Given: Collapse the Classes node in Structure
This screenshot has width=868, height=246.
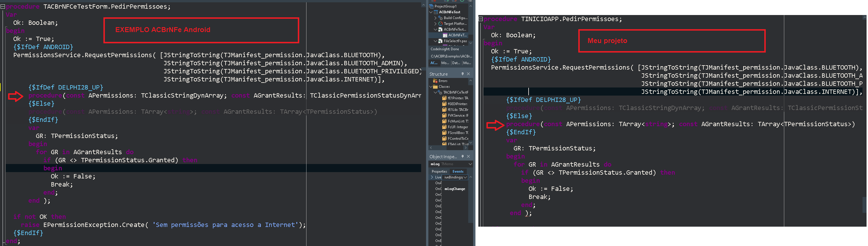Looking at the screenshot, I should click(431, 87).
